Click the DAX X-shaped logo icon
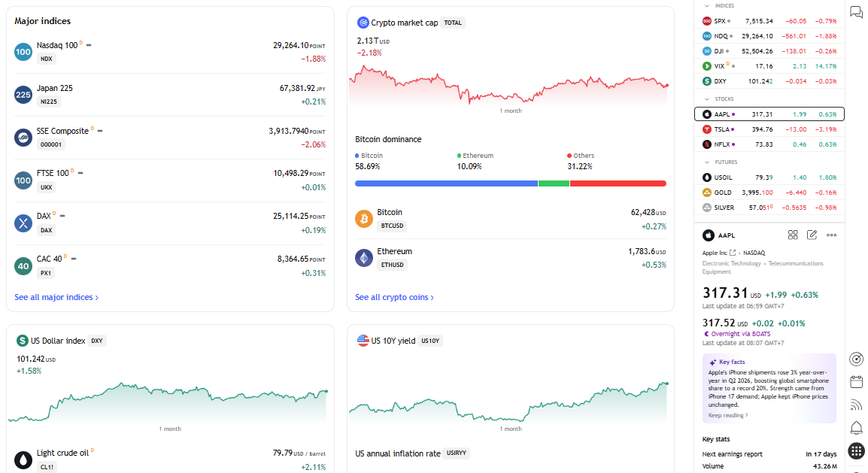868x473 pixels. pos(23,223)
